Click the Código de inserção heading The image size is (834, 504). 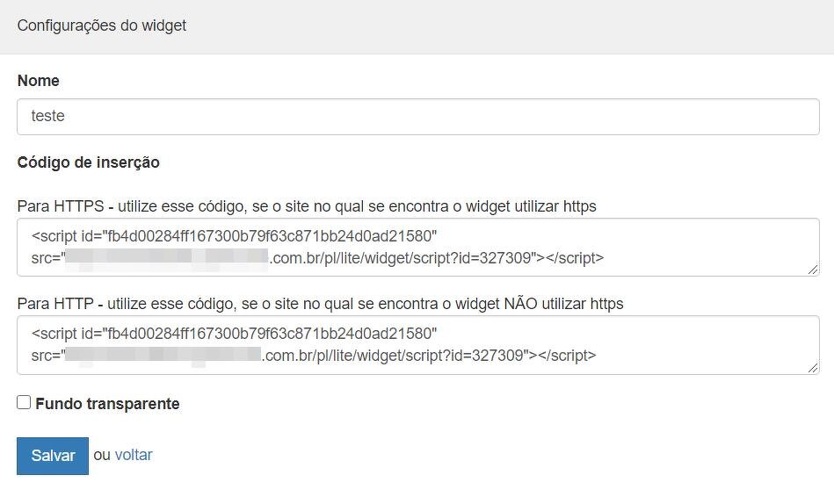pyautogui.click(x=88, y=162)
